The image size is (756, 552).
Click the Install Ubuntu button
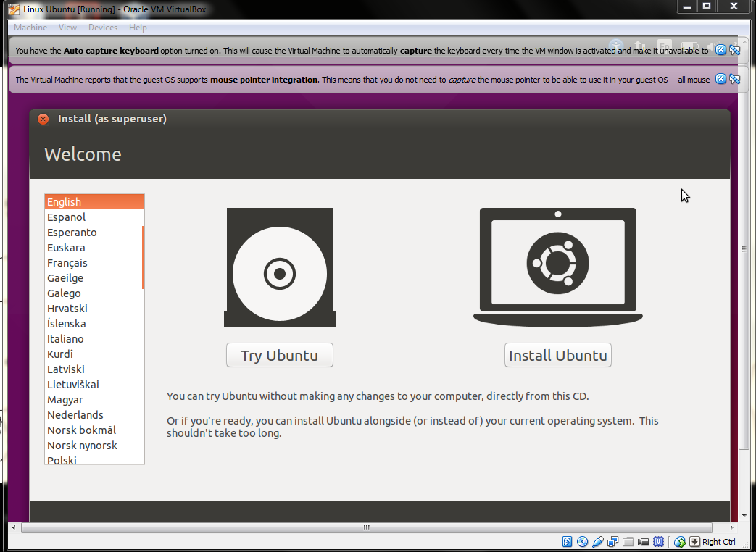[x=558, y=355]
